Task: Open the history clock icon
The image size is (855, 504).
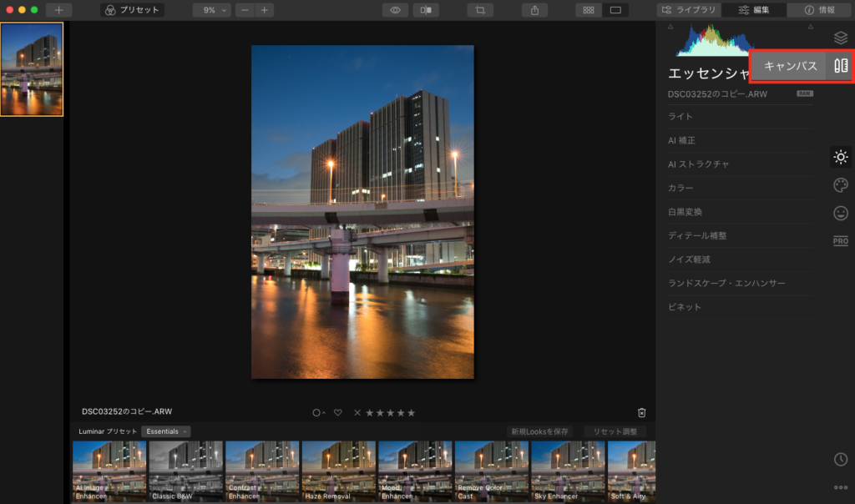Action: tap(840, 459)
